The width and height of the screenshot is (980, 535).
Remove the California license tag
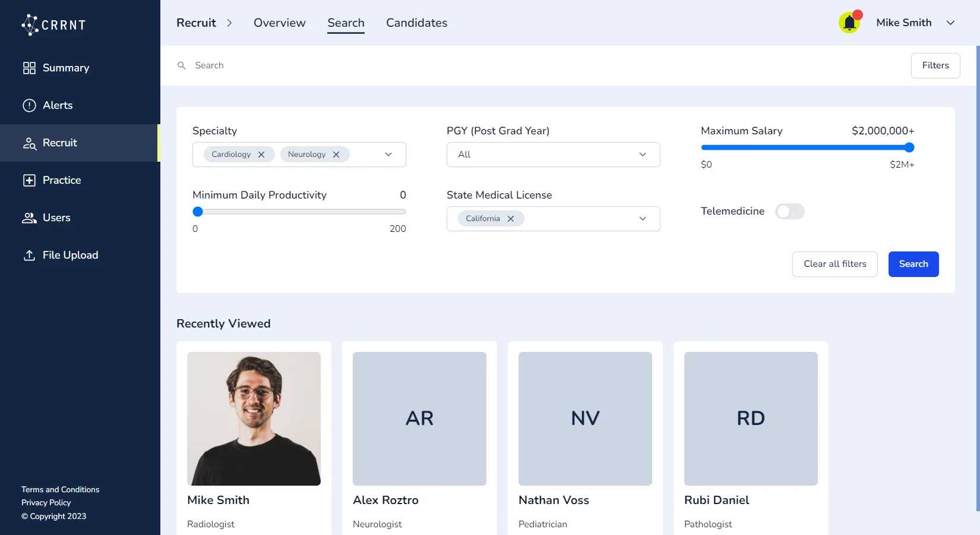pos(511,219)
